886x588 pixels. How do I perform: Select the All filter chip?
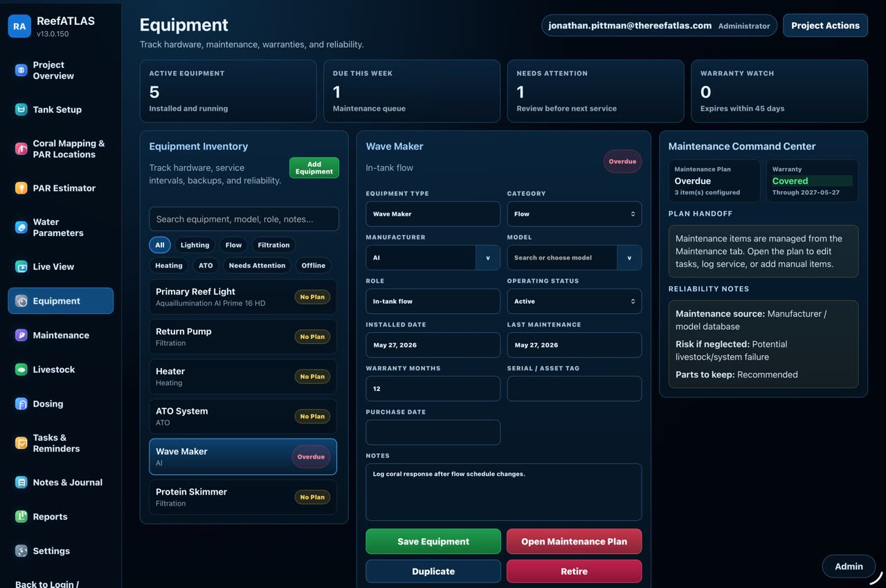click(160, 245)
